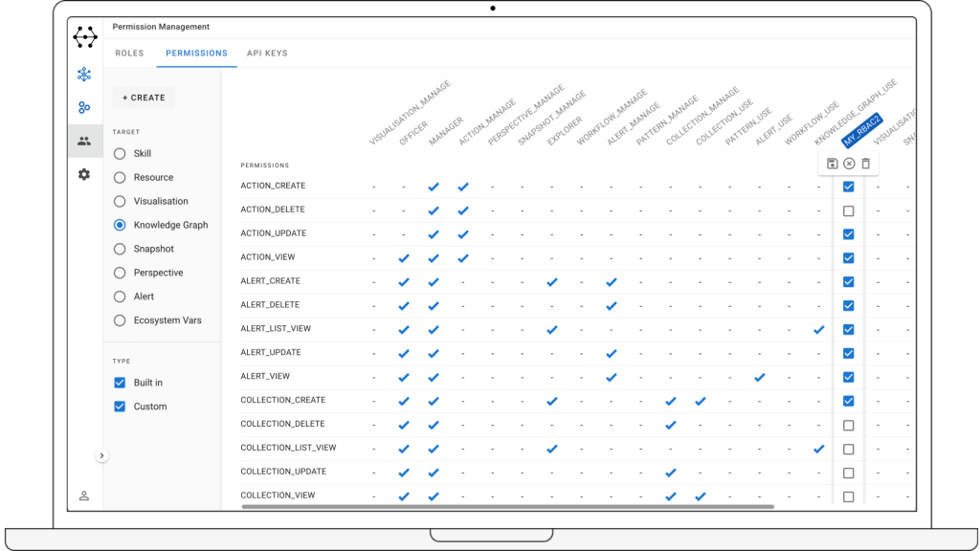Click ALERT_VIEW checkmark under ALERT_USE
The image size is (980, 551).
pos(759,377)
